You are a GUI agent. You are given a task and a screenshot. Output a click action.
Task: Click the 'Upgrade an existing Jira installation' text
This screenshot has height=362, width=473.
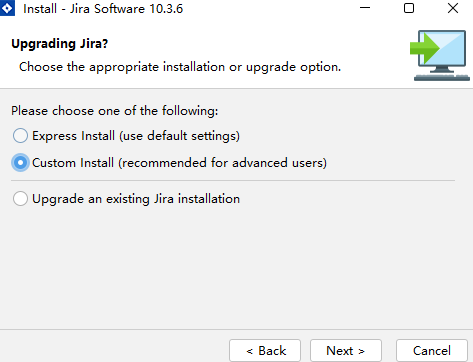pyautogui.click(x=136, y=199)
